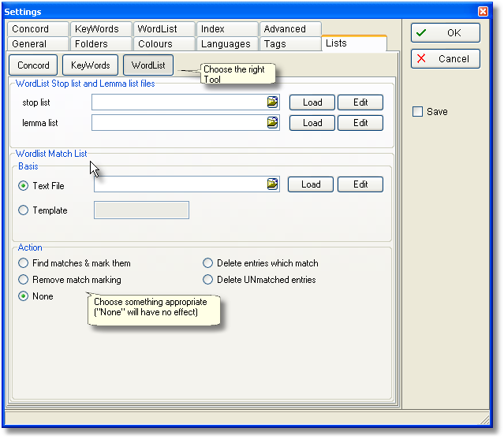Screen dimensions: 504x439
Task: Click the lemma list browse folder icon
Action: click(273, 123)
